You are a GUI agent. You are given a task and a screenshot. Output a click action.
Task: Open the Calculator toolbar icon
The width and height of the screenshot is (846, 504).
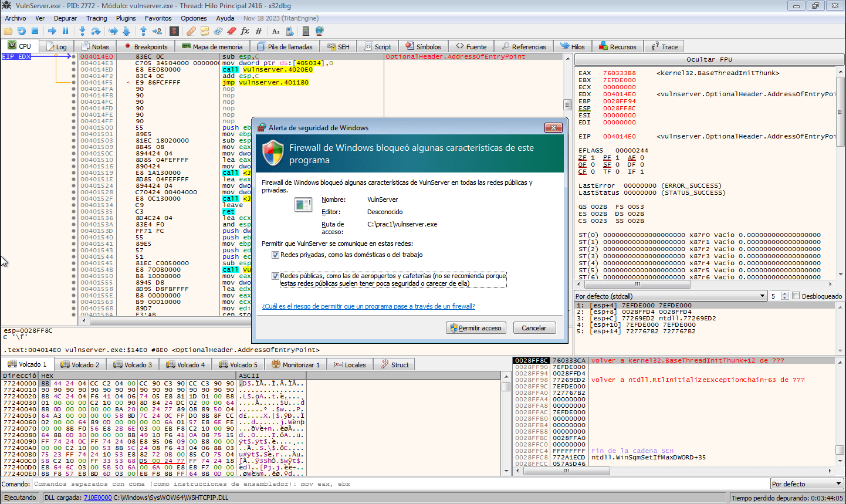click(306, 31)
